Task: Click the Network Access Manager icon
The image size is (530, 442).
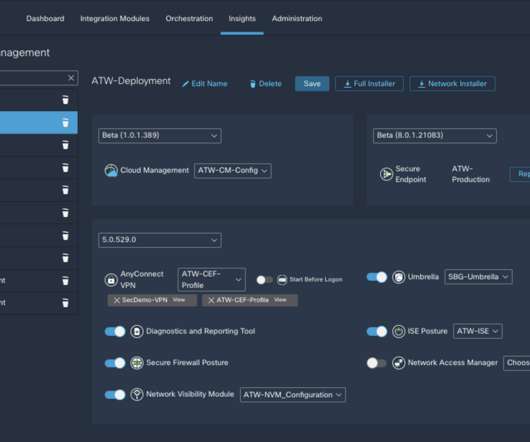Action: pos(399,363)
